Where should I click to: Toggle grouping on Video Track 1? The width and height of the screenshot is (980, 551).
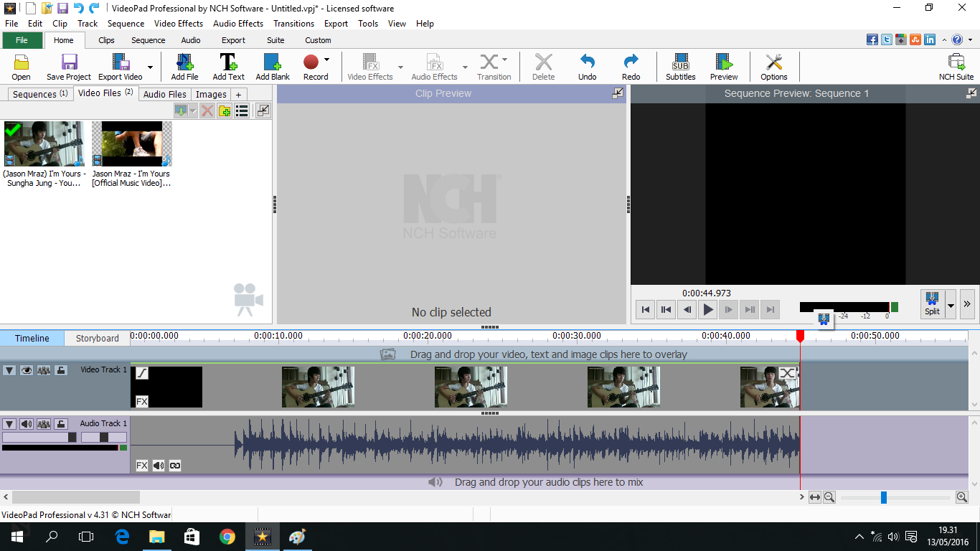coord(44,370)
